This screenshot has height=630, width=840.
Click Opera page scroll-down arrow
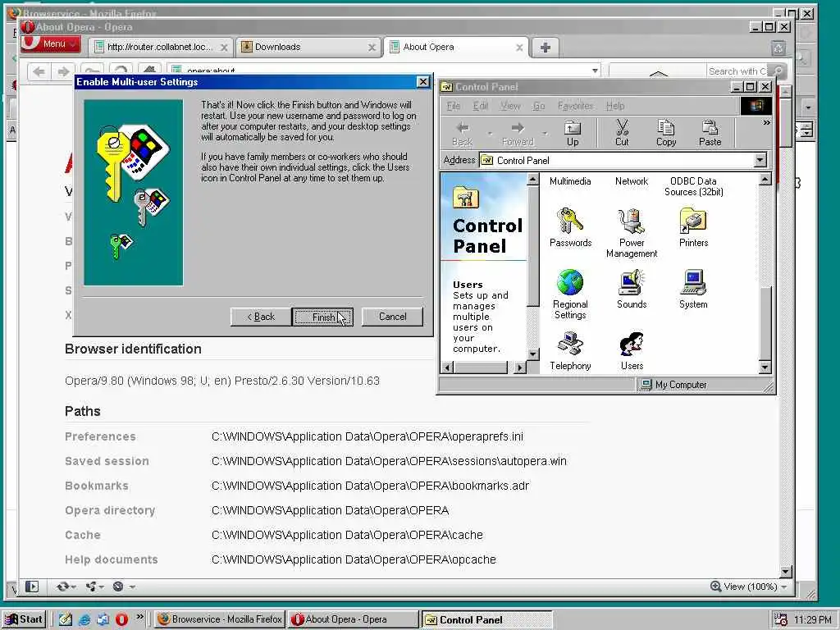coord(785,572)
